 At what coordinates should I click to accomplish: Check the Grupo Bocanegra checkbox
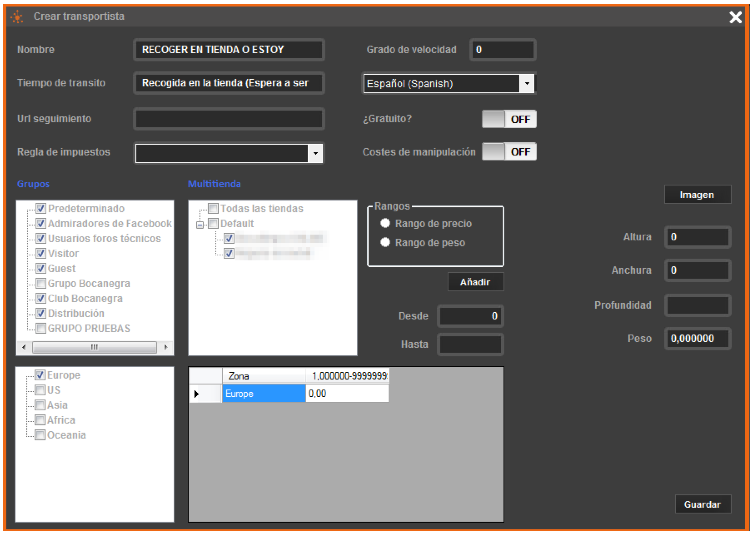[x=41, y=284]
